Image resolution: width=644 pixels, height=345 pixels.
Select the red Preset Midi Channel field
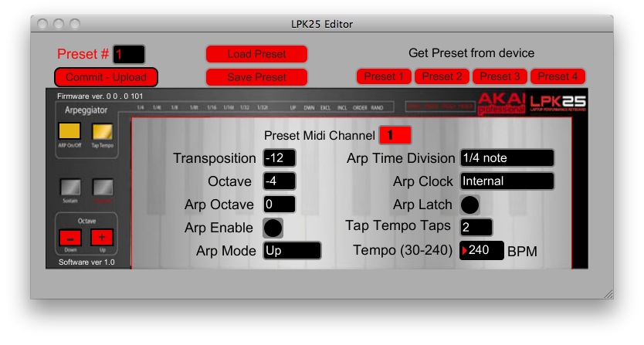(x=395, y=135)
